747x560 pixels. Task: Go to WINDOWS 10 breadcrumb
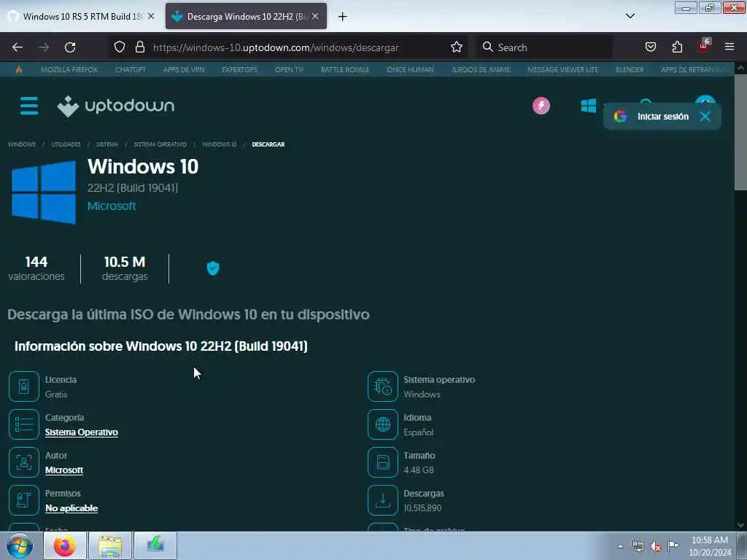tap(219, 144)
